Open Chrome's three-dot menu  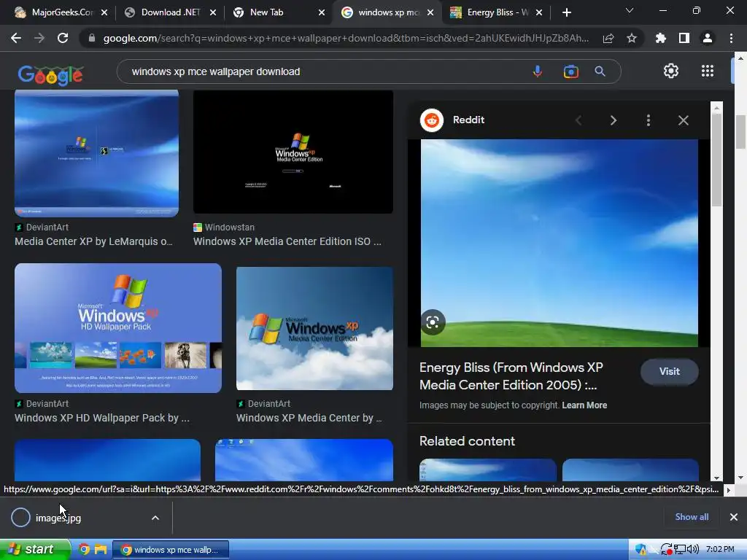click(x=731, y=38)
